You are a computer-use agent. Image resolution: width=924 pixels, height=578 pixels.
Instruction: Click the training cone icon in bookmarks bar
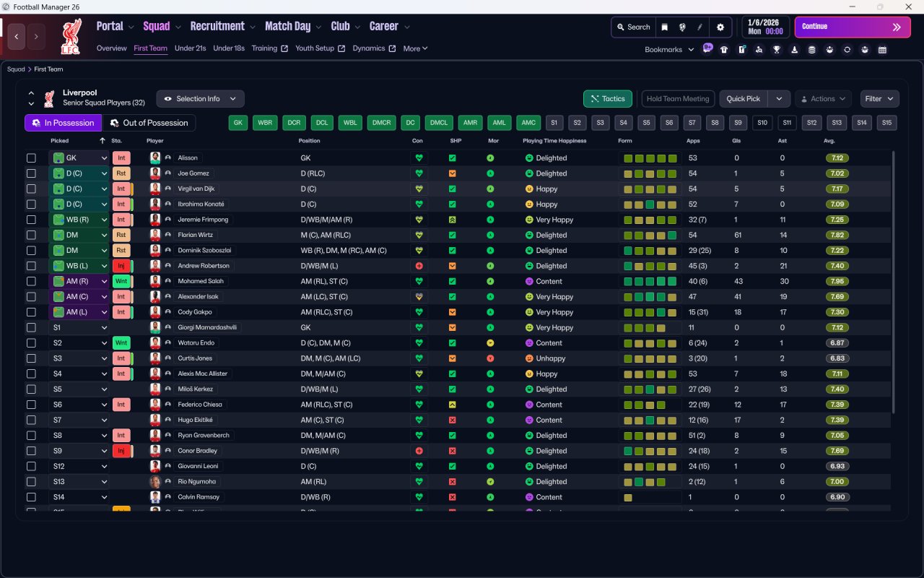pos(795,50)
